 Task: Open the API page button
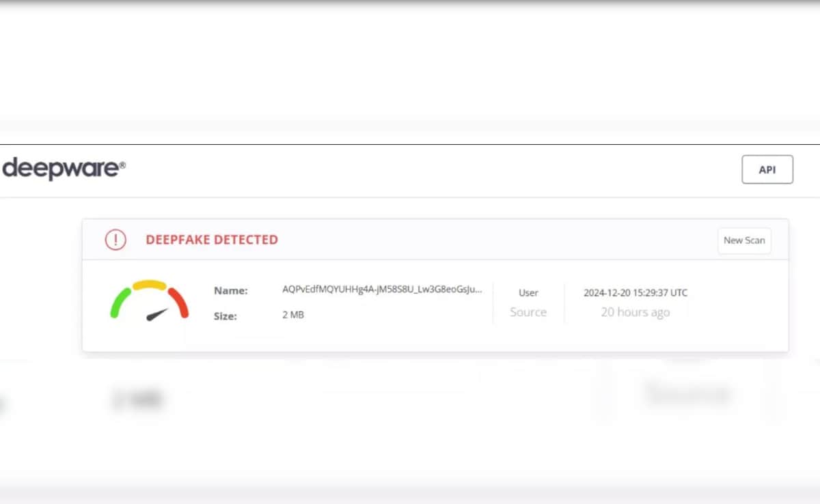[x=767, y=169]
